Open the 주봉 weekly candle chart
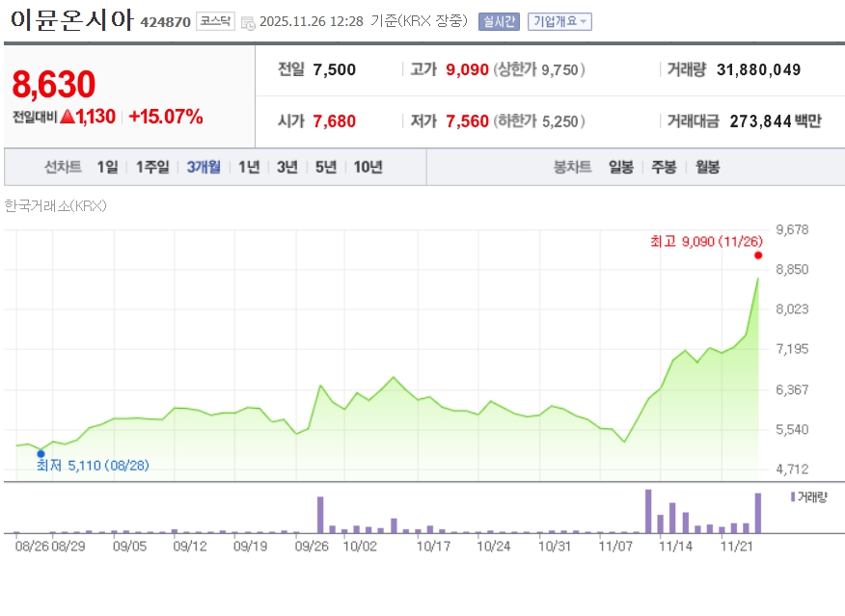 (x=664, y=167)
